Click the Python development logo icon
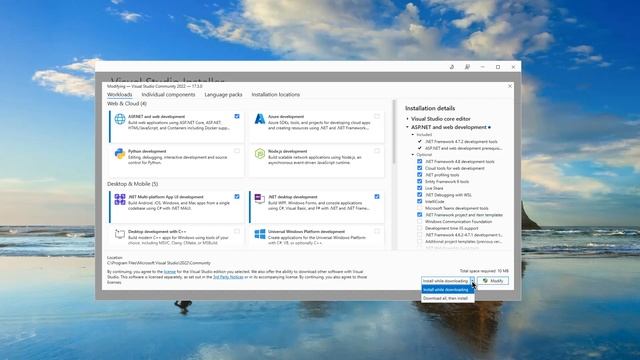Screen dimensions: 640x360 (x=120, y=153)
